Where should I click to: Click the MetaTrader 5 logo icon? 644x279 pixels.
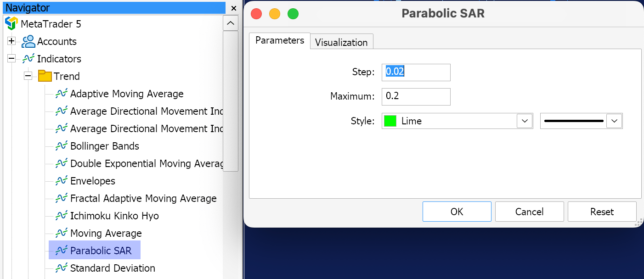coord(11,24)
